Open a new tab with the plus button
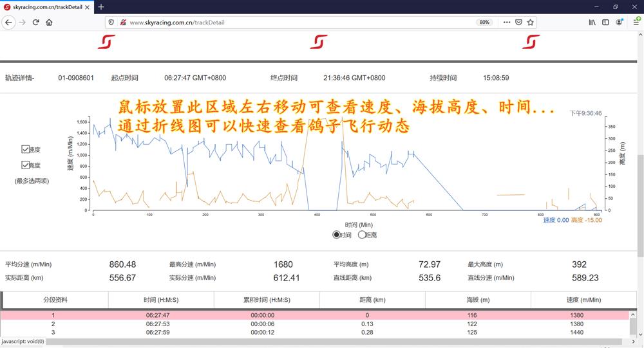This screenshot has width=644, height=348. (x=101, y=6)
